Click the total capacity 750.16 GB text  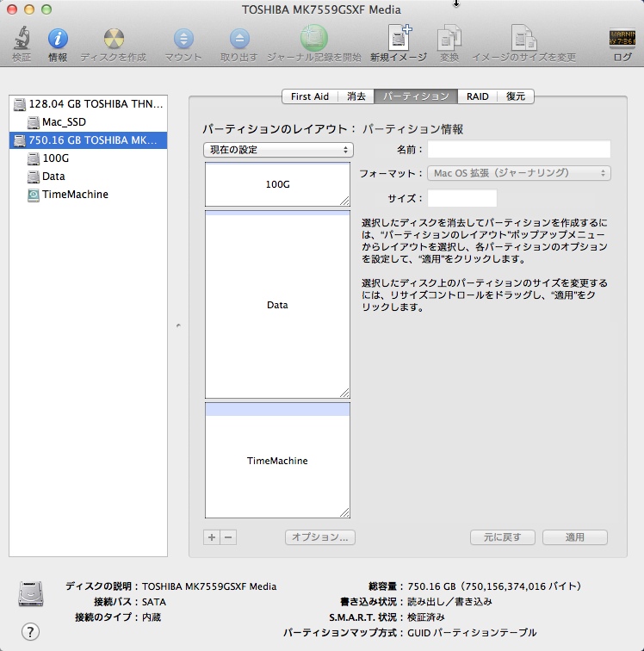494,586
